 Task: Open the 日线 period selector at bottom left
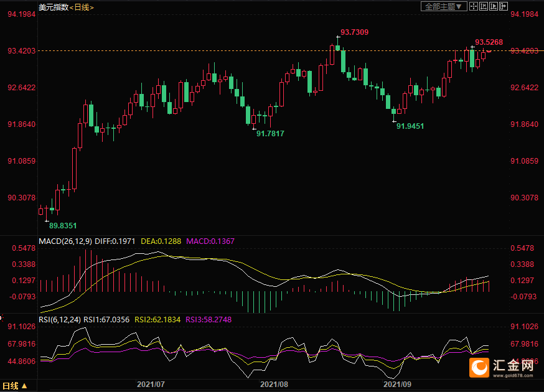pyautogui.click(x=15, y=386)
